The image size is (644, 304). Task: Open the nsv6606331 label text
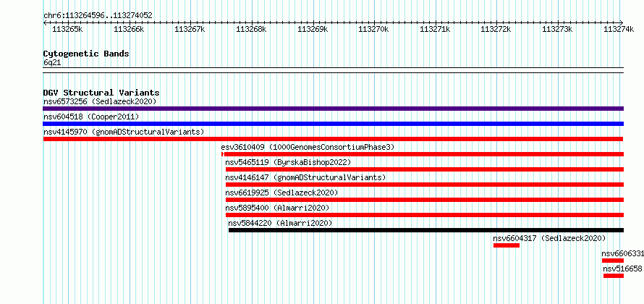(622, 253)
